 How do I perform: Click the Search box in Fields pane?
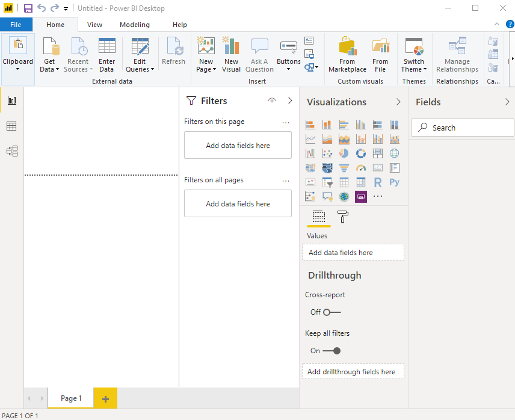[x=462, y=128]
